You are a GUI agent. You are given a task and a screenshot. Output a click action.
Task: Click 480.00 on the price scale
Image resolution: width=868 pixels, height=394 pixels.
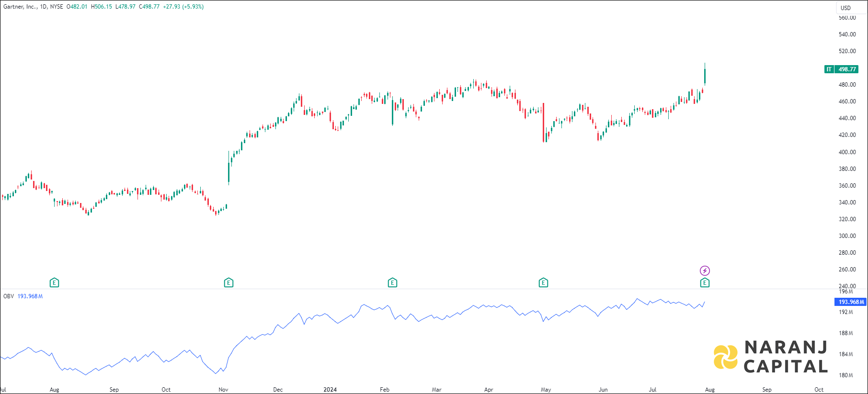click(847, 85)
